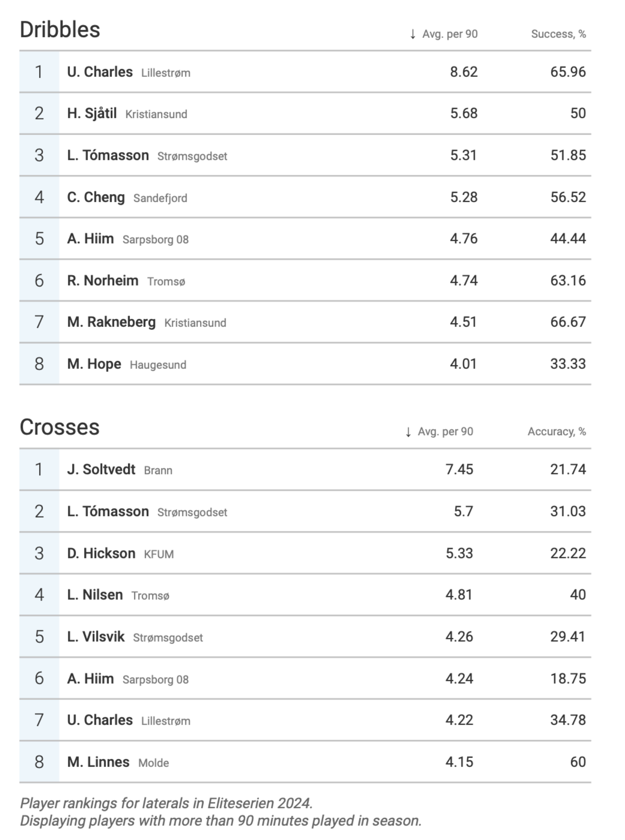
Task: Select L. Nilsen in Crosses table
Action: pyautogui.click(x=95, y=595)
